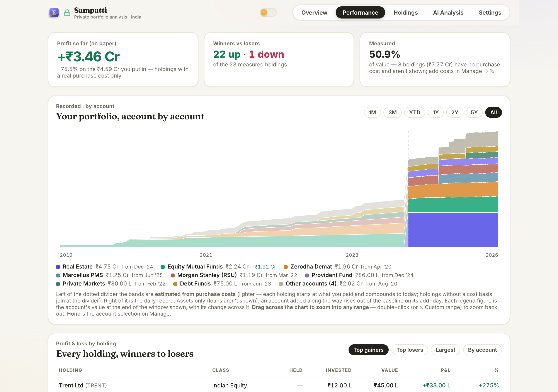
Task: Click the 50.9% measured value
Action: [384, 54]
